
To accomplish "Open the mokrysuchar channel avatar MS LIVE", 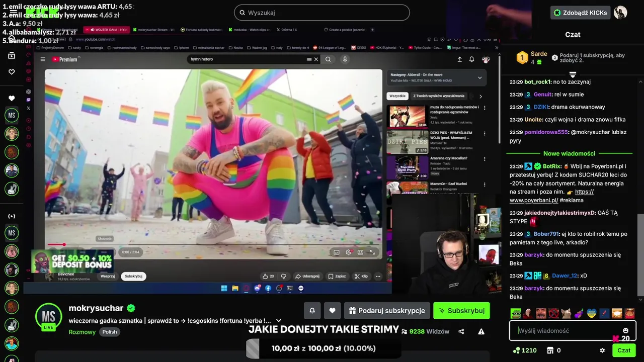I will pos(49,317).
